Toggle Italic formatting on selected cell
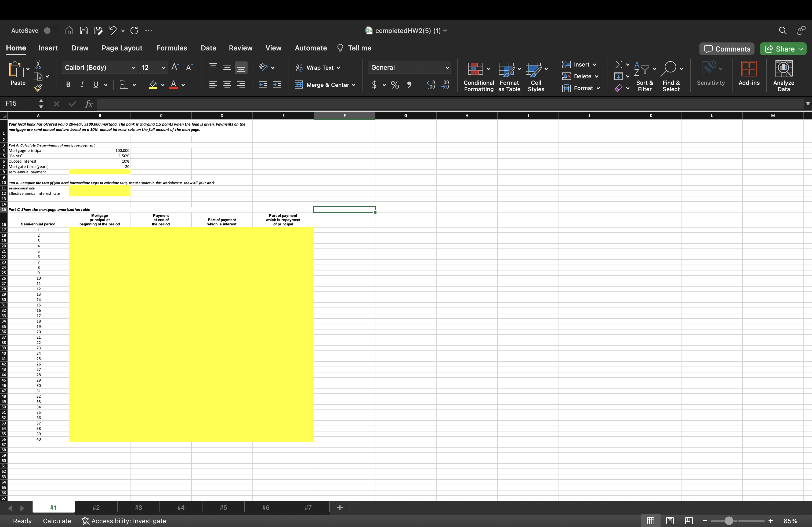 [x=82, y=85]
